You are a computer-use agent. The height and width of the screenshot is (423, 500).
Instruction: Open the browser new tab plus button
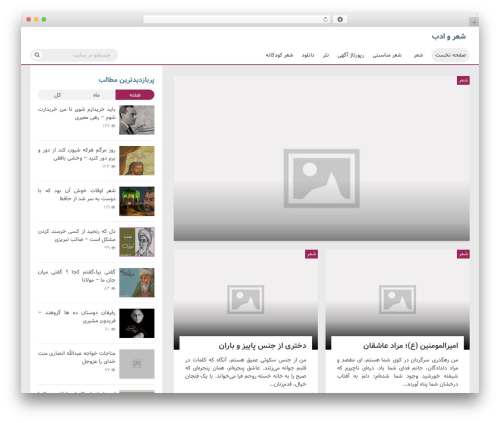click(474, 22)
